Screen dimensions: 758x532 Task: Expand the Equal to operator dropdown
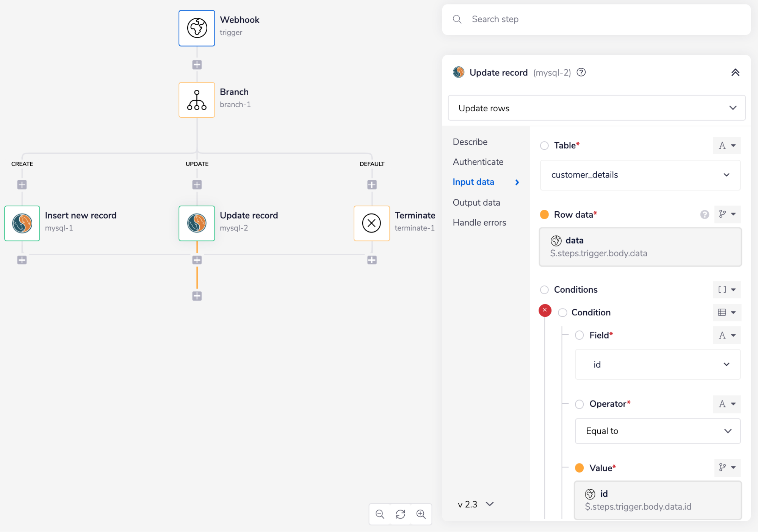(658, 431)
